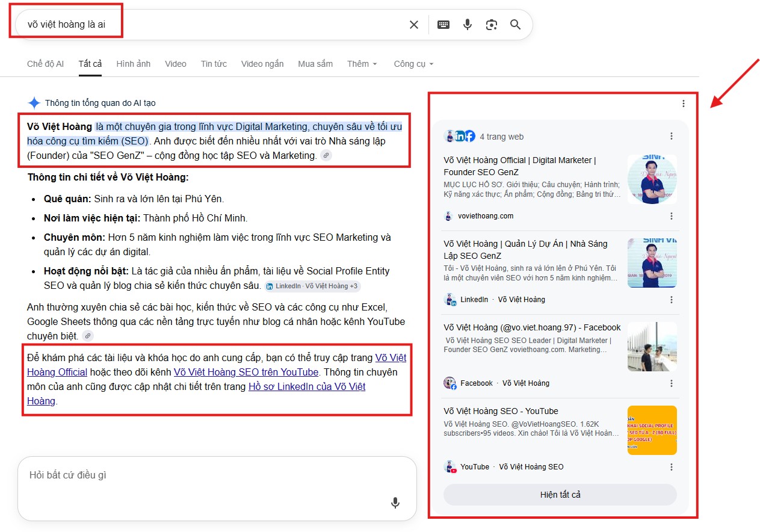Screen dimensions: 760x532
Task: Click thumbnail of LinkedIn result
Action: [652, 263]
